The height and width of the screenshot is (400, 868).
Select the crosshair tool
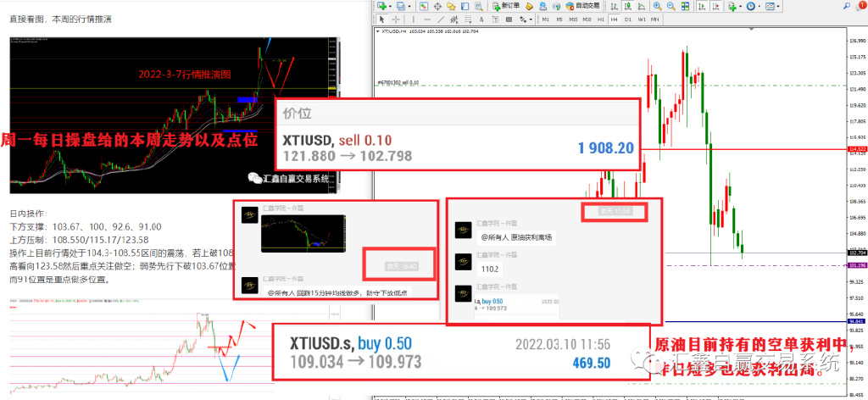(395, 19)
